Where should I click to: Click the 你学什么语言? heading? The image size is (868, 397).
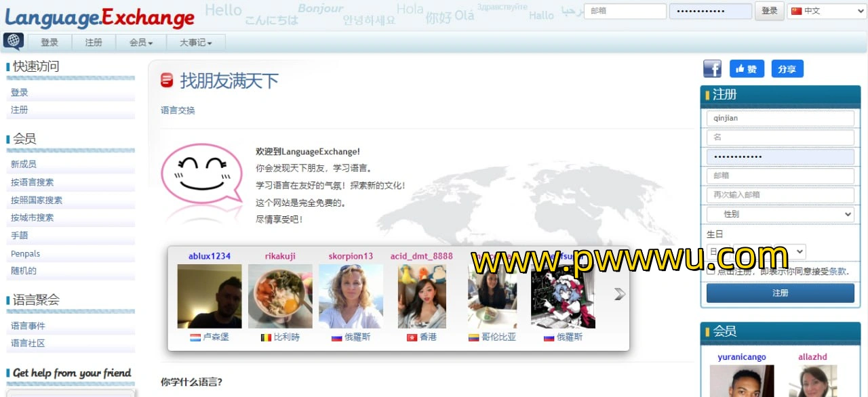[x=191, y=382]
